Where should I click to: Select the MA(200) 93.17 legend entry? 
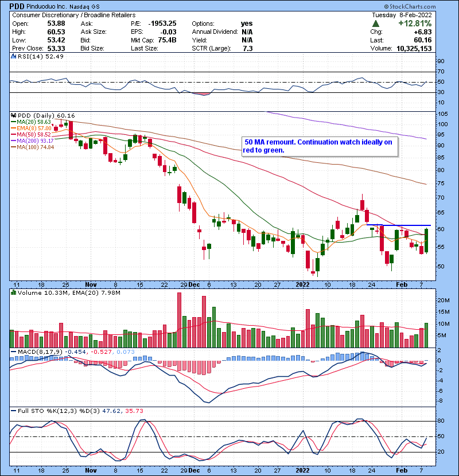pos(32,141)
